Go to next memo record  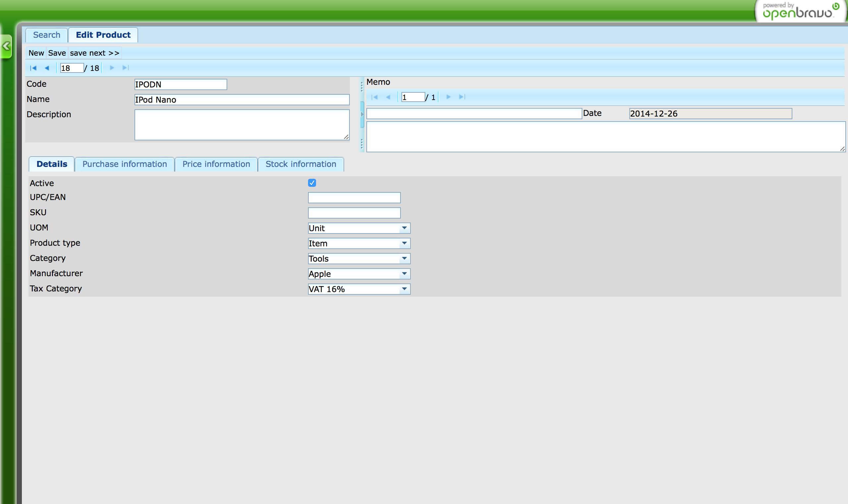pos(449,97)
